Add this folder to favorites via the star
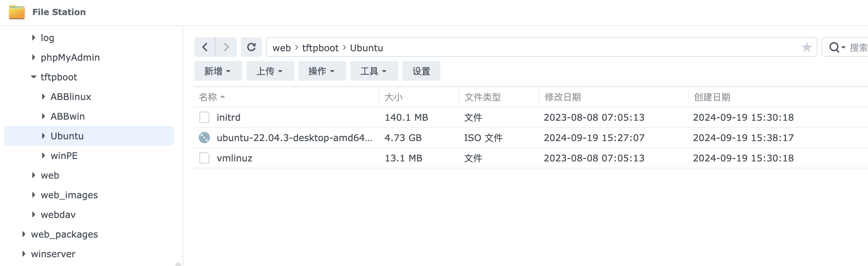This screenshot has height=266, width=868. (807, 47)
